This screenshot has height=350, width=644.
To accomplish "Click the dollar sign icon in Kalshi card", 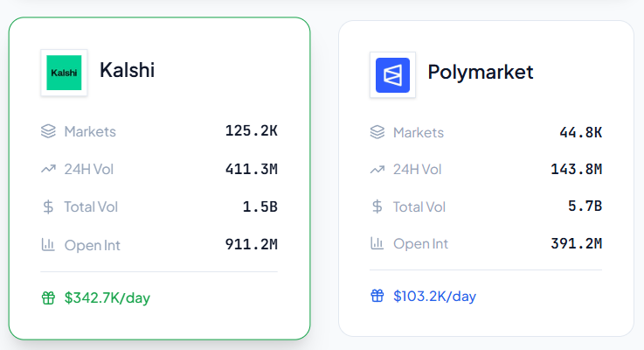I will click(x=48, y=206).
